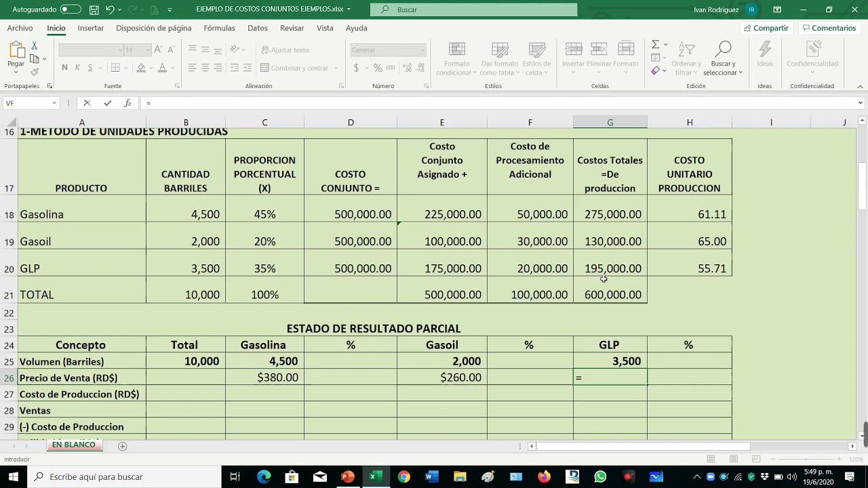
Task: Expand Estilos de celda menu
Action: (x=536, y=60)
